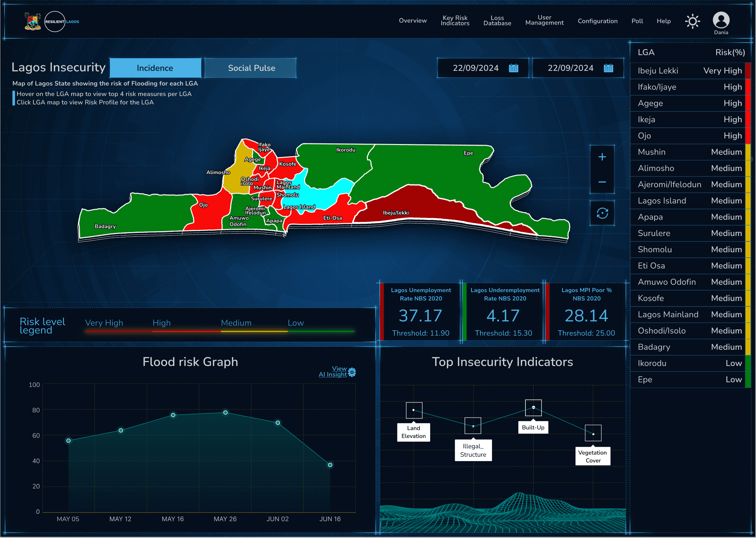This screenshot has width=756, height=538.
Task: Click the JUN 16 data point on graph
Action: click(x=330, y=465)
